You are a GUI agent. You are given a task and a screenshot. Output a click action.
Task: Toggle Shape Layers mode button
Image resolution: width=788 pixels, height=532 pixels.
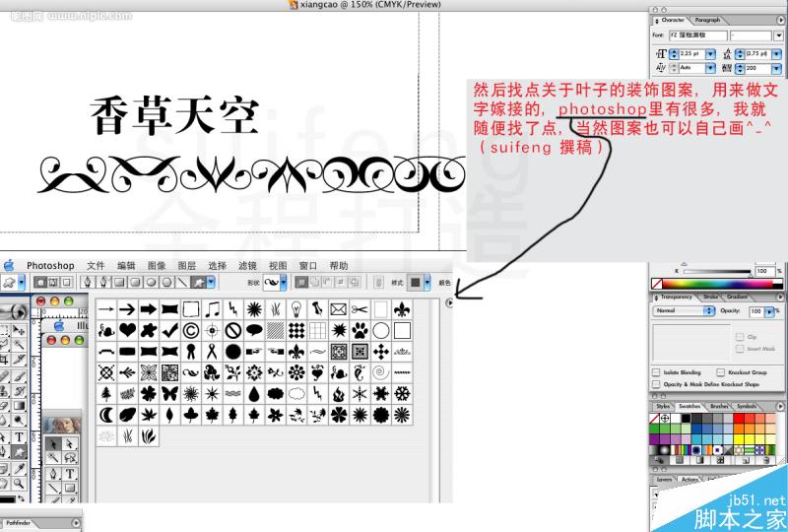click(40, 282)
